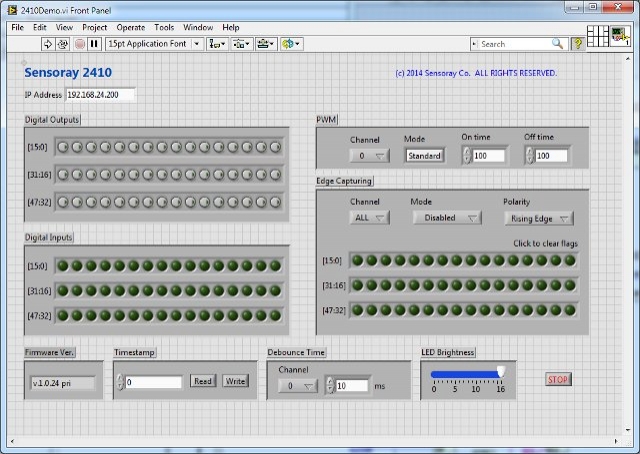Click the Sensoray copyright notice text

(476, 73)
